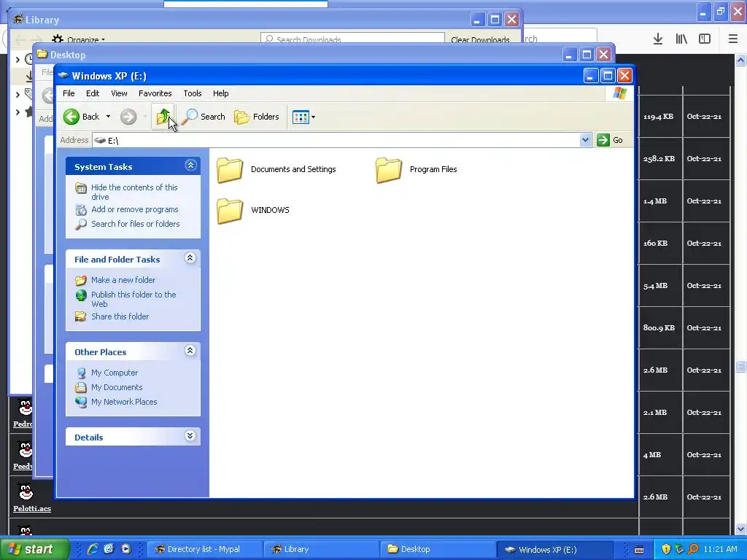Open the Favorites menu

155,93
